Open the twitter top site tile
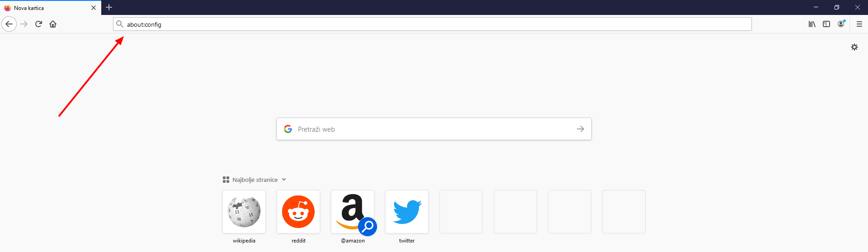This screenshot has height=252, width=868. (x=407, y=212)
